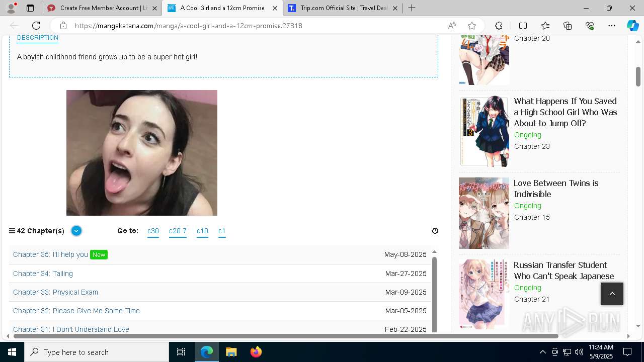Open a new tab with plus icon
Screen dimensions: 644x362
[412, 8]
